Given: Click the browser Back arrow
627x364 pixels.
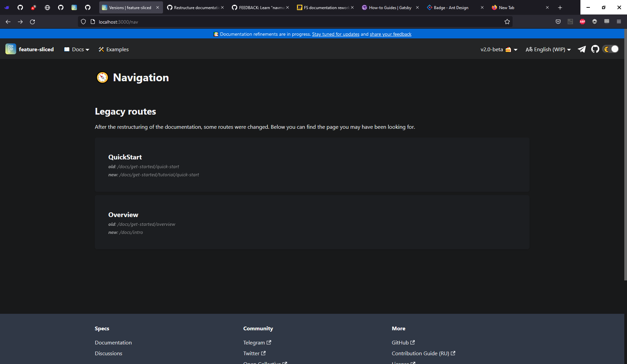Looking at the screenshot, I should coord(8,22).
